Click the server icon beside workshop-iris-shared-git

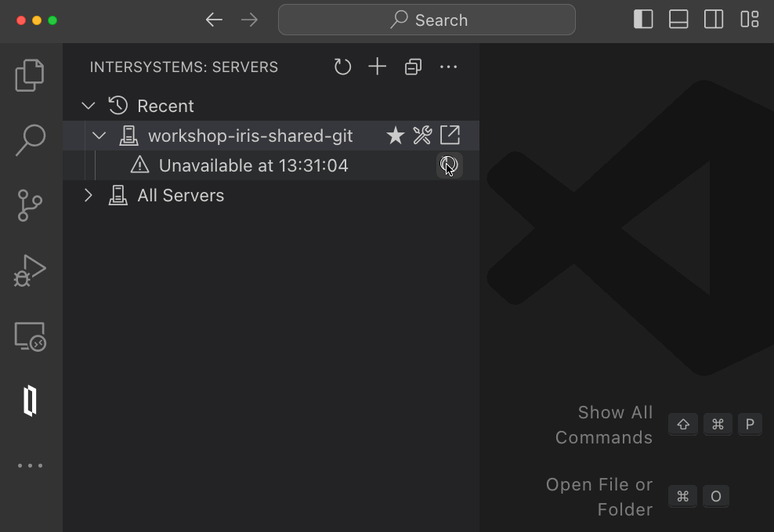[128, 136]
